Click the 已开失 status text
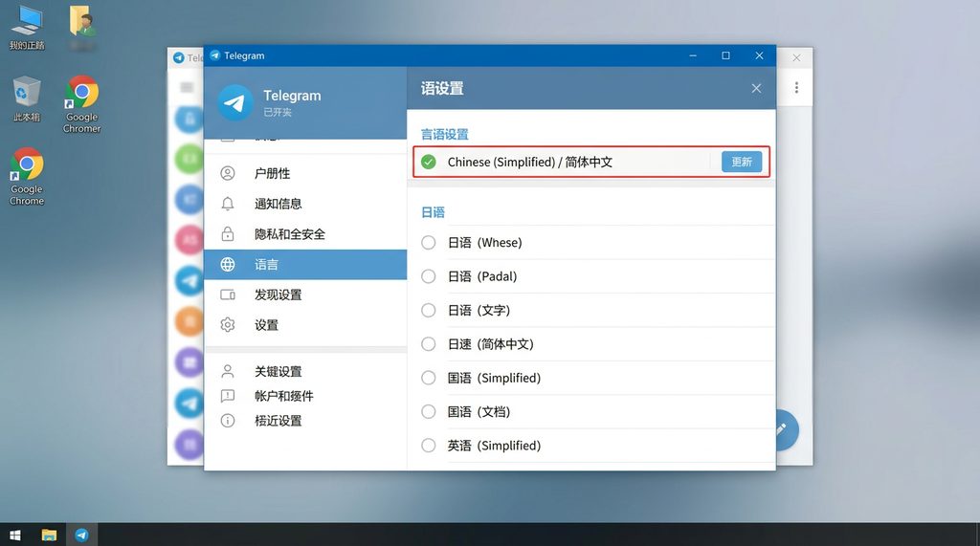The image size is (980, 546). 278,113
